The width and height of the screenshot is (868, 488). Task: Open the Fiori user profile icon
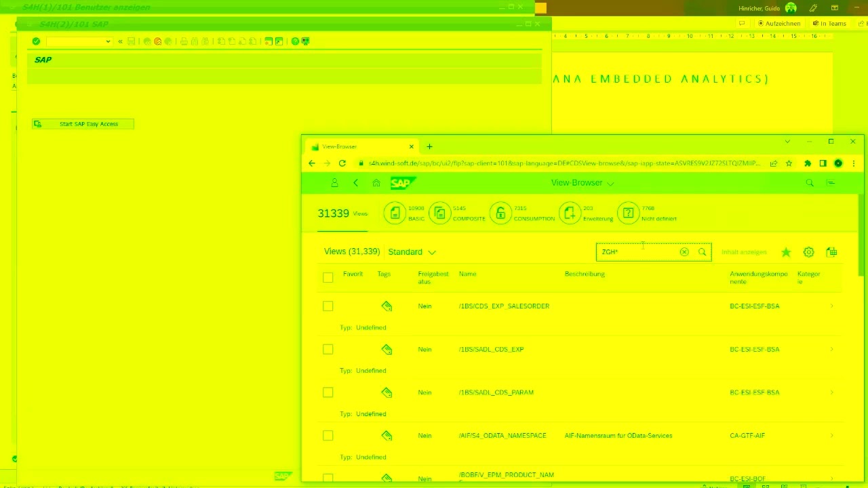point(334,183)
